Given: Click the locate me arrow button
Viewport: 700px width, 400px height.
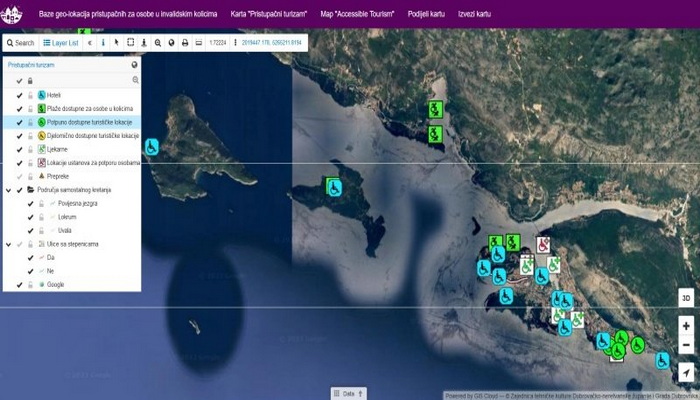Looking at the screenshot, I should 685,372.
